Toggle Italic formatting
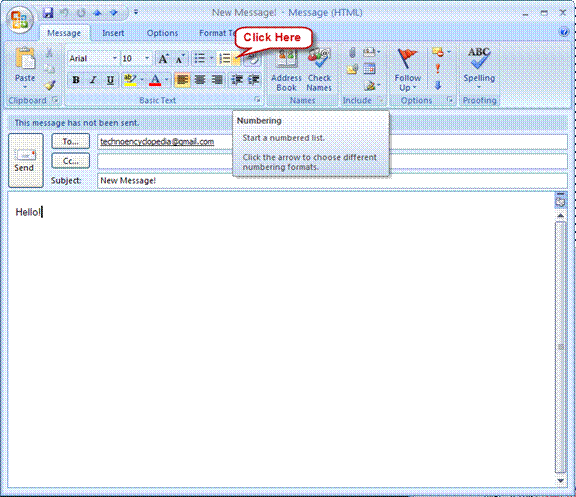Image resolution: width=576 pixels, height=497 pixels. (x=93, y=80)
